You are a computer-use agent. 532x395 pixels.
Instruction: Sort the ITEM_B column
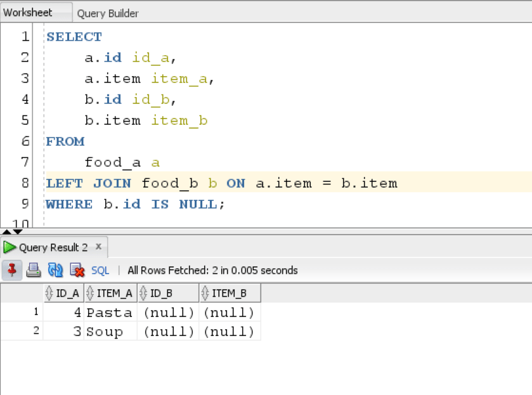[x=228, y=292]
